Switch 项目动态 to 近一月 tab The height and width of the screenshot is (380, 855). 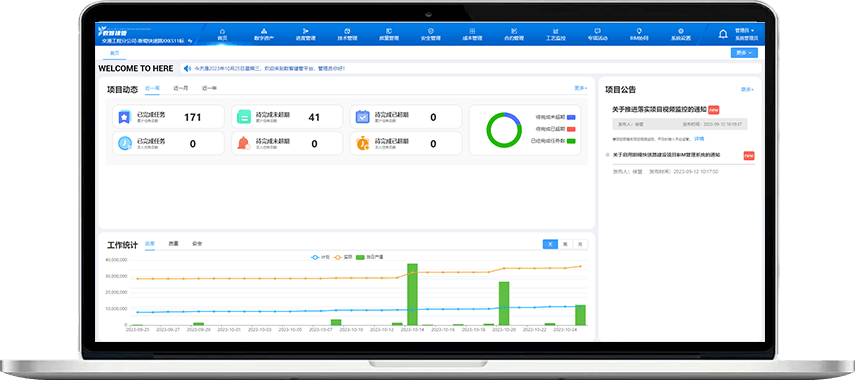tap(180, 88)
